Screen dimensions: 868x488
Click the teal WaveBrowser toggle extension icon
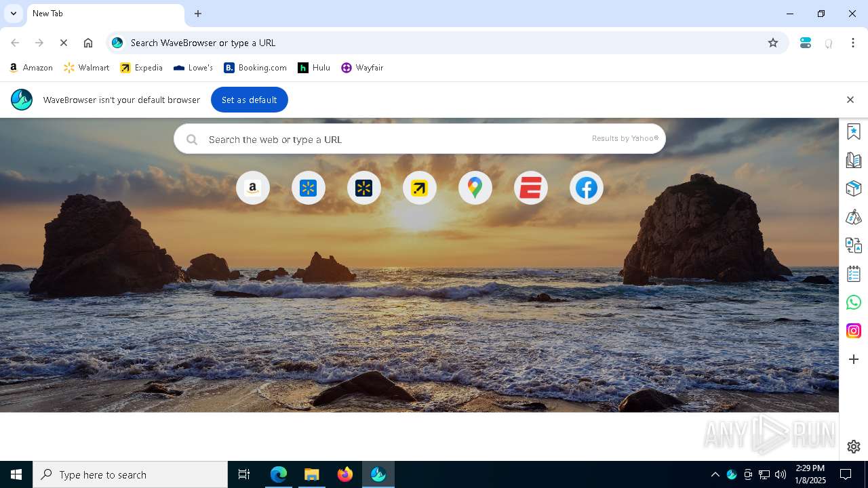(806, 43)
